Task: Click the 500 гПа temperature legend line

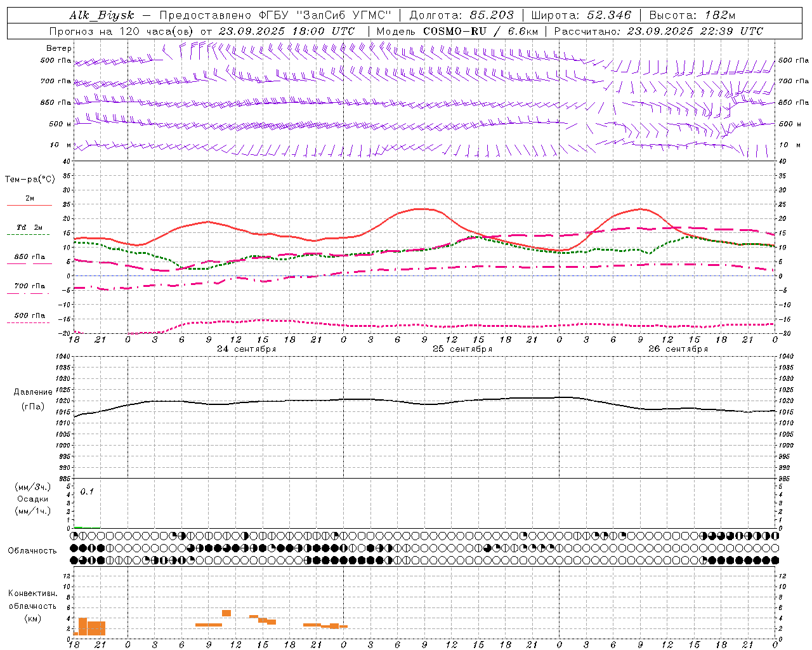Action: tap(29, 322)
